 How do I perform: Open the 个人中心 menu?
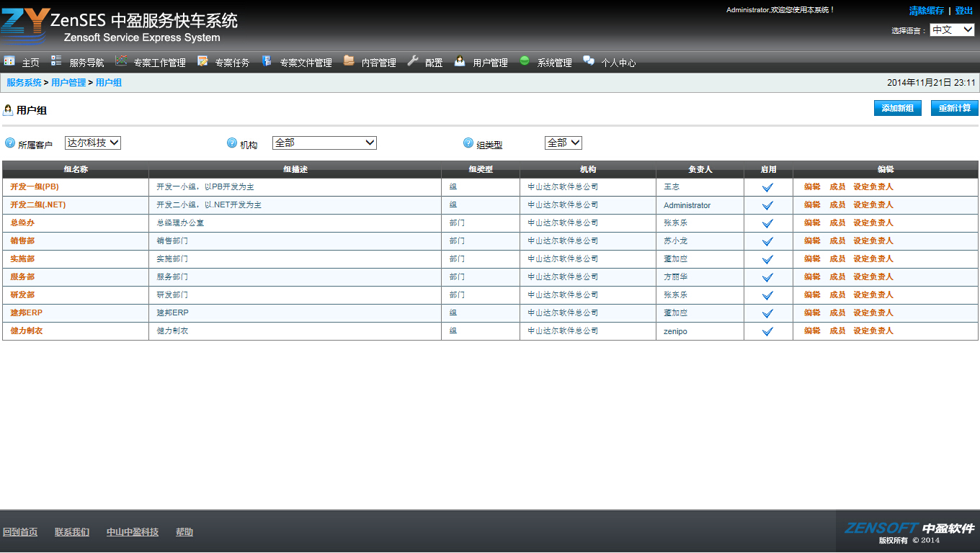click(618, 63)
